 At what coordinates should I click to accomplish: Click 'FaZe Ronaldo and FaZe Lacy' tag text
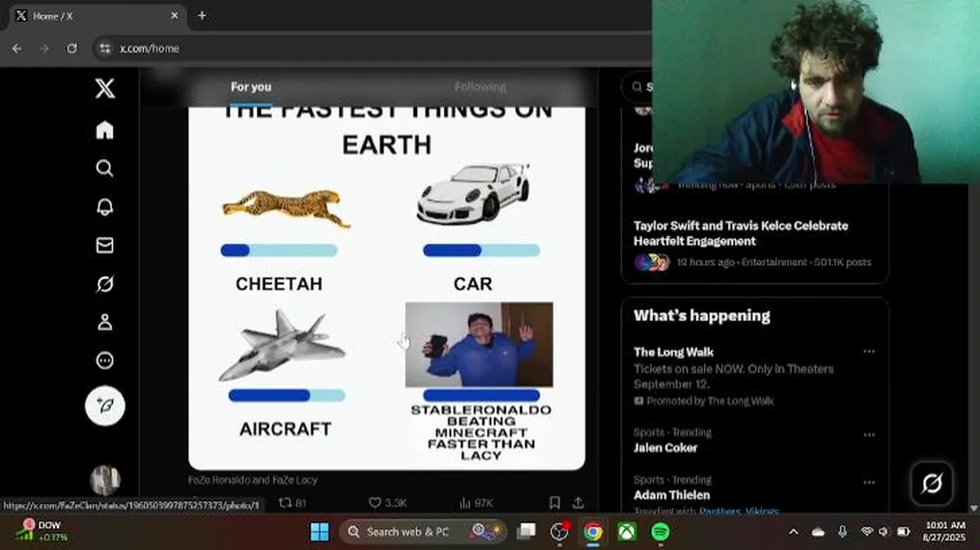[x=253, y=480]
